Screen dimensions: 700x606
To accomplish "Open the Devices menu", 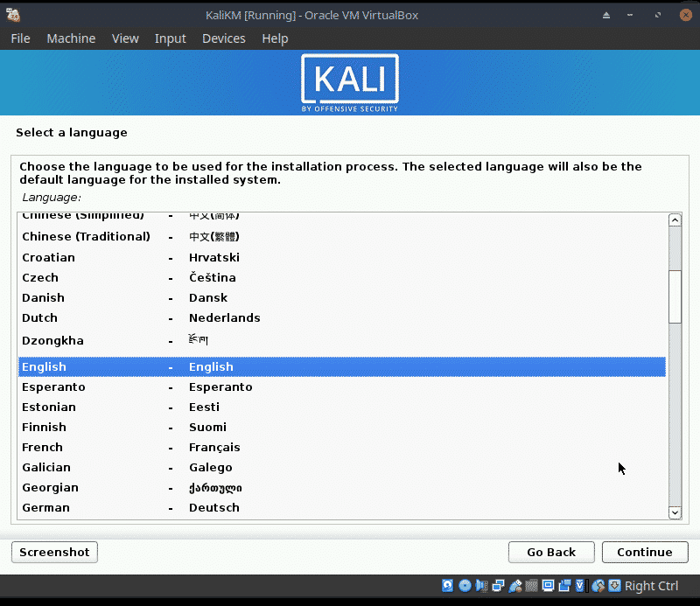I will coord(223,38).
